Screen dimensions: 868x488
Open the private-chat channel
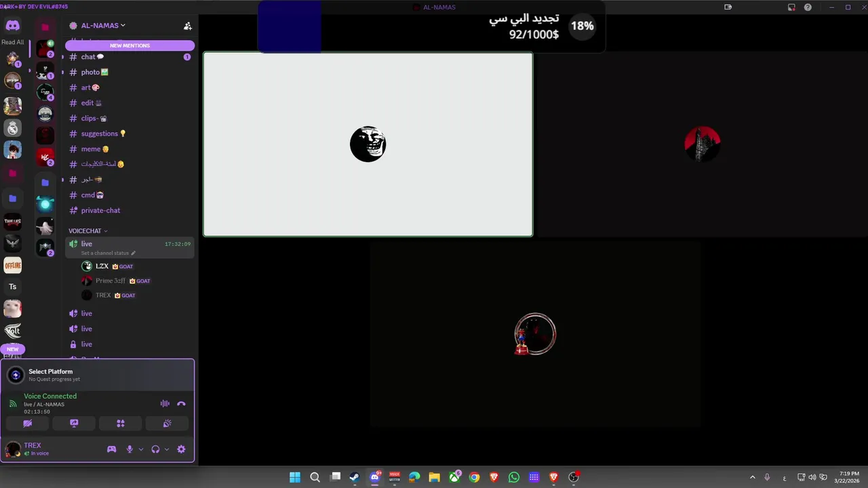click(130, 211)
